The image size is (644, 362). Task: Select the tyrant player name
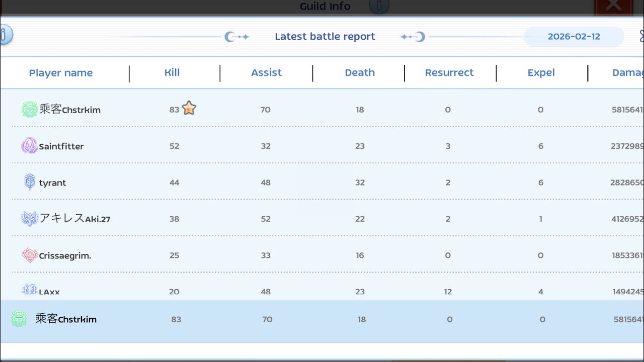tap(52, 183)
